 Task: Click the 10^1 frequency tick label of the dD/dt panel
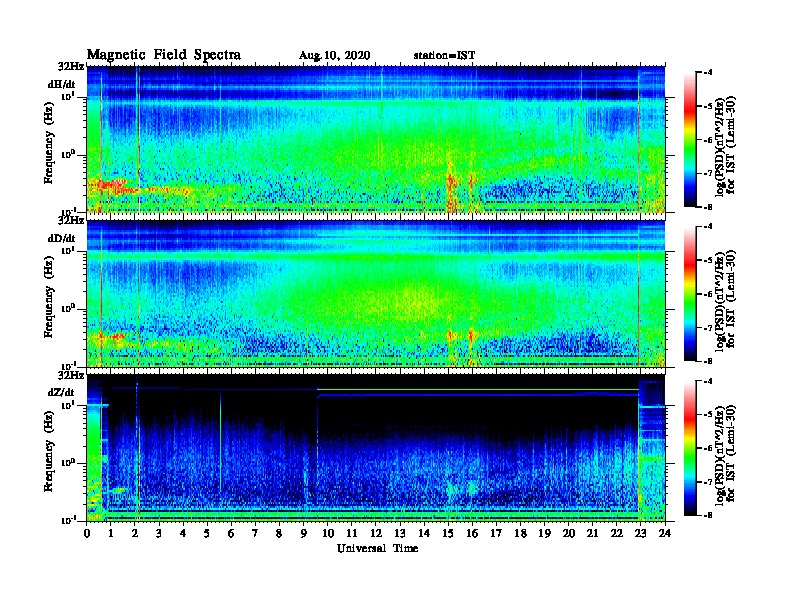click(x=68, y=251)
